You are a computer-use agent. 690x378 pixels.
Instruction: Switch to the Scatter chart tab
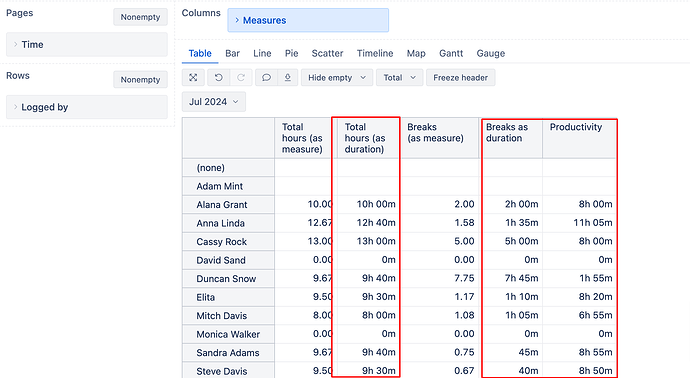click(x=327, y=53)
